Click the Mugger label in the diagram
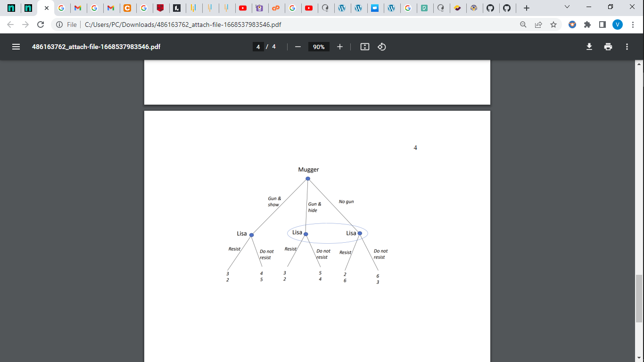 (308, 170)
